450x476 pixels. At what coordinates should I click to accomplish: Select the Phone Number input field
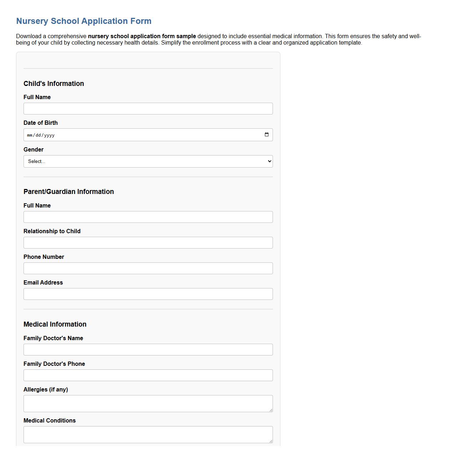(148, 268)
